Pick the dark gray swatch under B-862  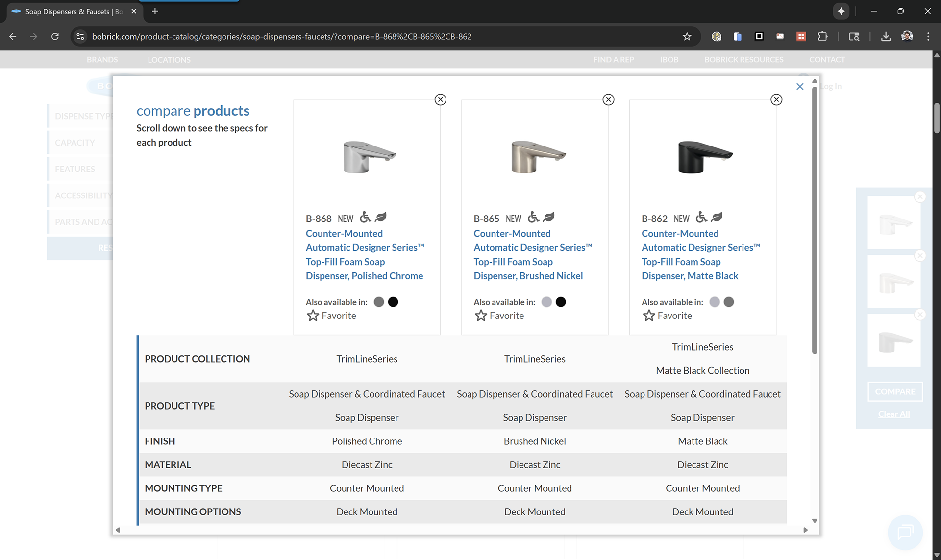[729, 302]
